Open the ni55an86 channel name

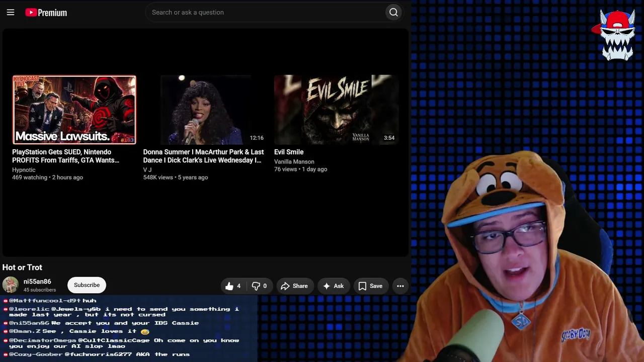coord(37,282)
